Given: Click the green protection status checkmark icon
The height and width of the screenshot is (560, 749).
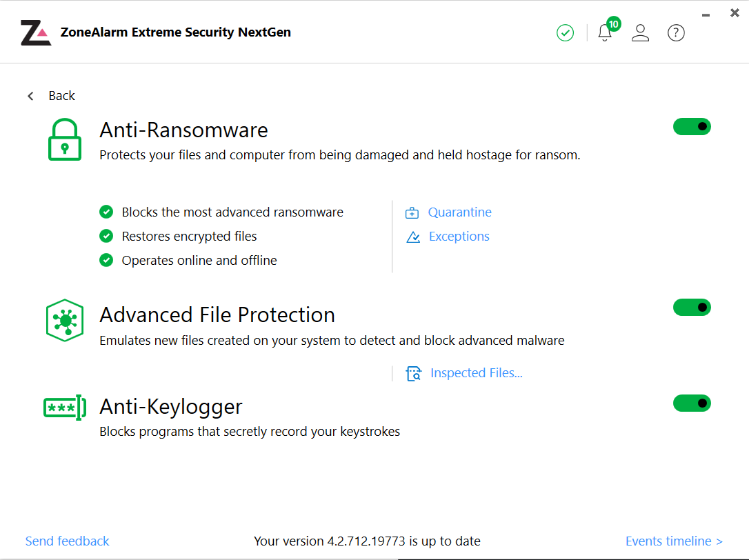Looking at the screenshot, I should click(x=565, y=32).
